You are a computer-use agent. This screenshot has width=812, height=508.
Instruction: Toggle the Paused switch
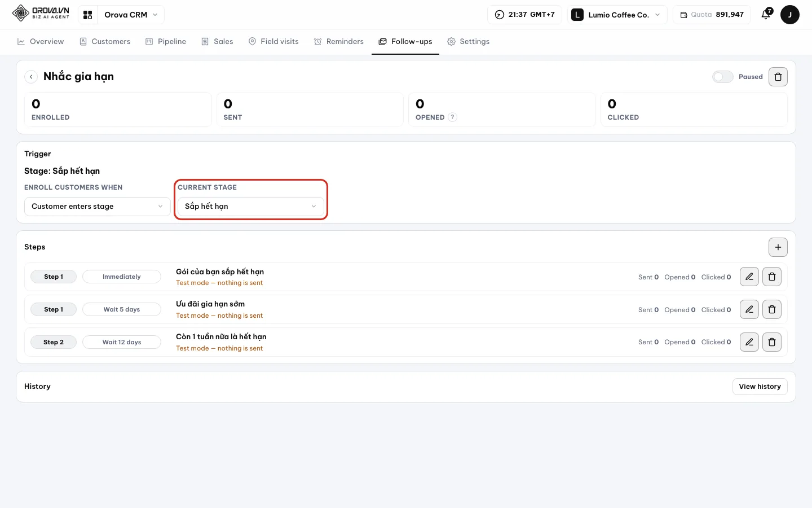point(722,77)
